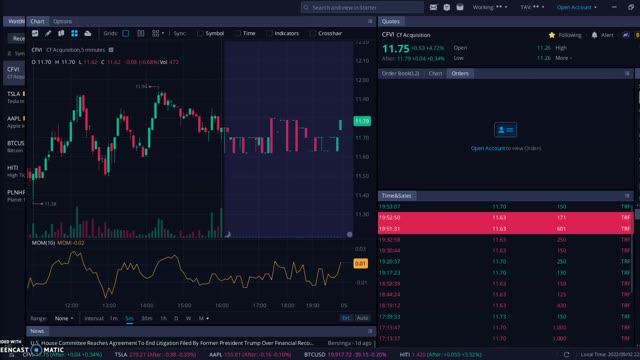This screenshot has height=360, width=640.
Task: Click the search and view input field
Action: pos(362,7)
